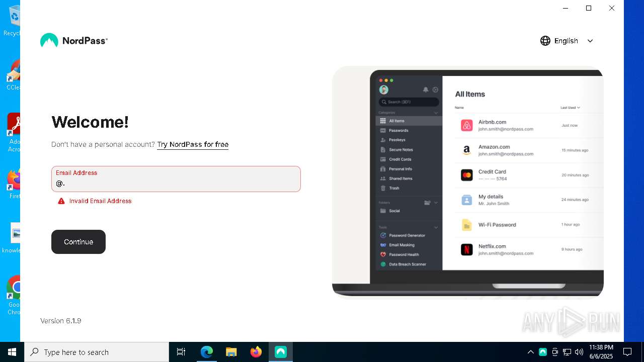Click the Welcome! heading
The height and width of the screenshot is (362, 644).
90,122
